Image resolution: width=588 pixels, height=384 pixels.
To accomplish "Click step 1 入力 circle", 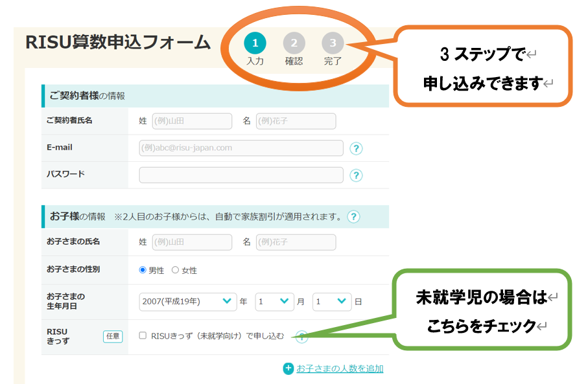I will click(x=255, y=43).
